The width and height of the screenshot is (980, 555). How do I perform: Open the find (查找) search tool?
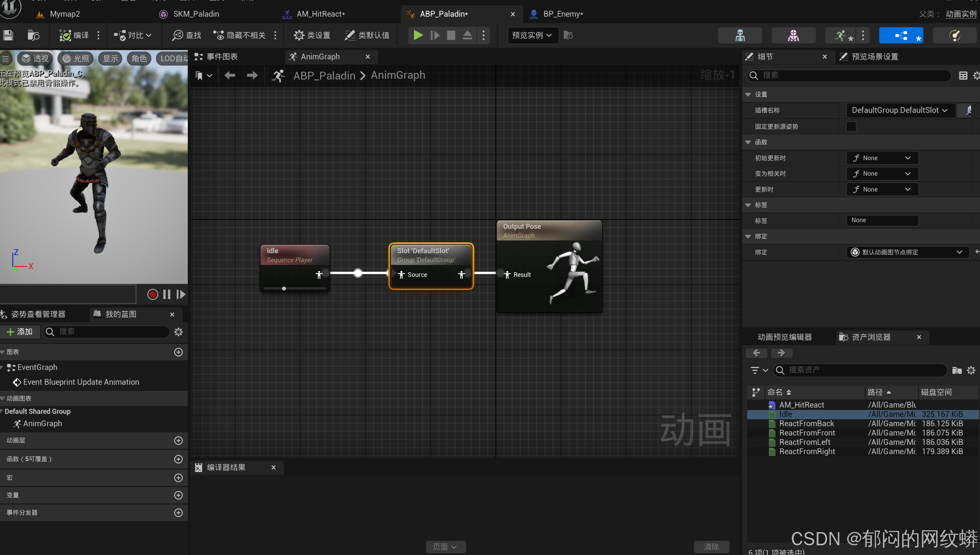click(187, 35)
